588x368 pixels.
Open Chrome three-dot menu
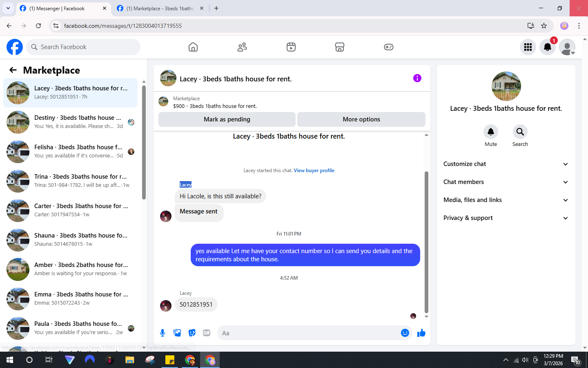pos(579,26)
